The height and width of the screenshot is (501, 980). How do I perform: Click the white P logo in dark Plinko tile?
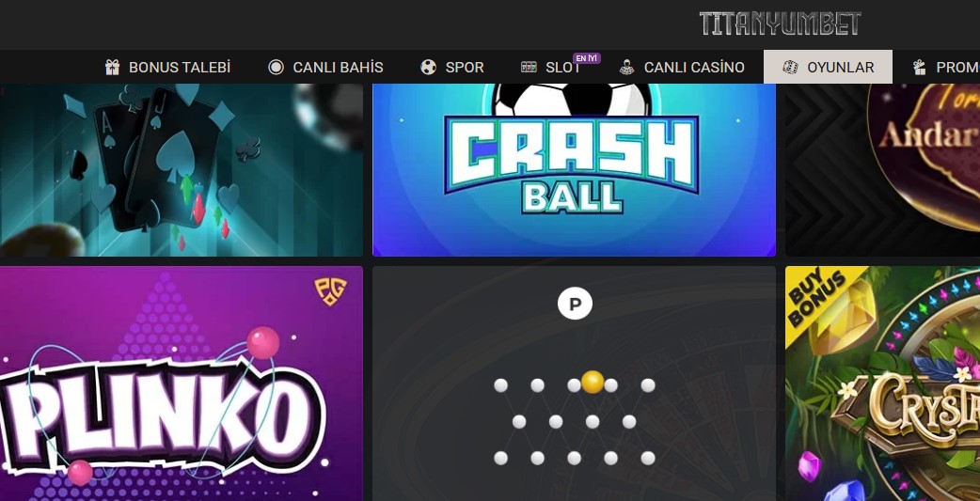pyautogui.click(x=575, y=304)
